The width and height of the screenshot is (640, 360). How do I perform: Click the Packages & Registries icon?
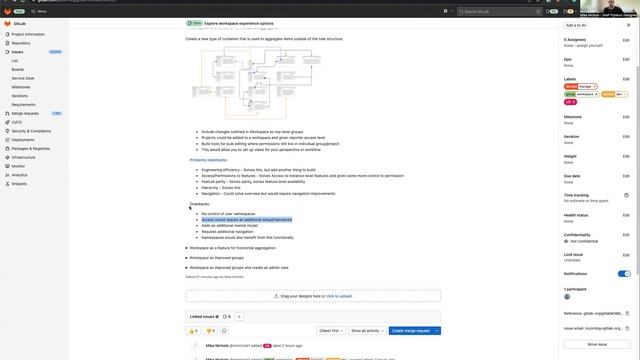click(x=7, y=149)
